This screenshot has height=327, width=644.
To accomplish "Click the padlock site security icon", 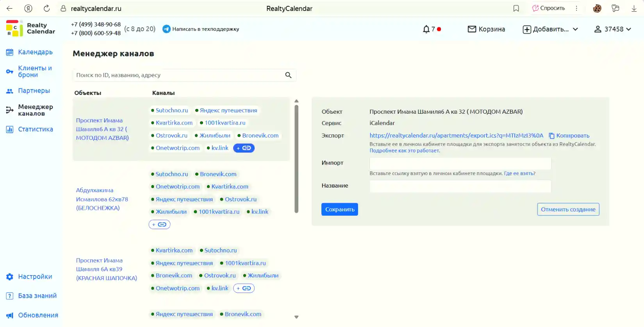I will 63,8.
